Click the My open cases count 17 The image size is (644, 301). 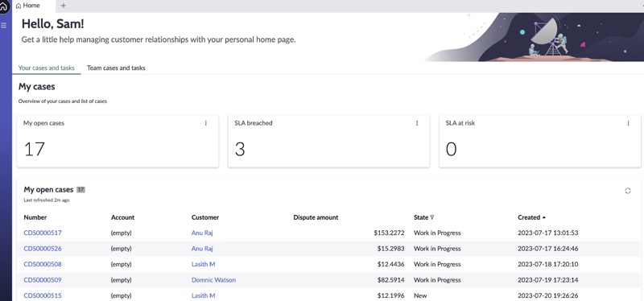click(x=34, y=149)
